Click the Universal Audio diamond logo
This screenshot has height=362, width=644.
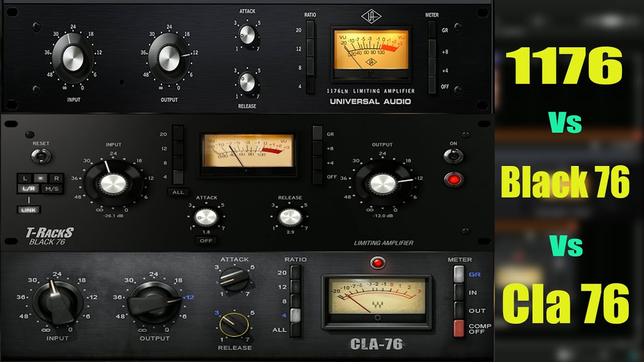371,17
